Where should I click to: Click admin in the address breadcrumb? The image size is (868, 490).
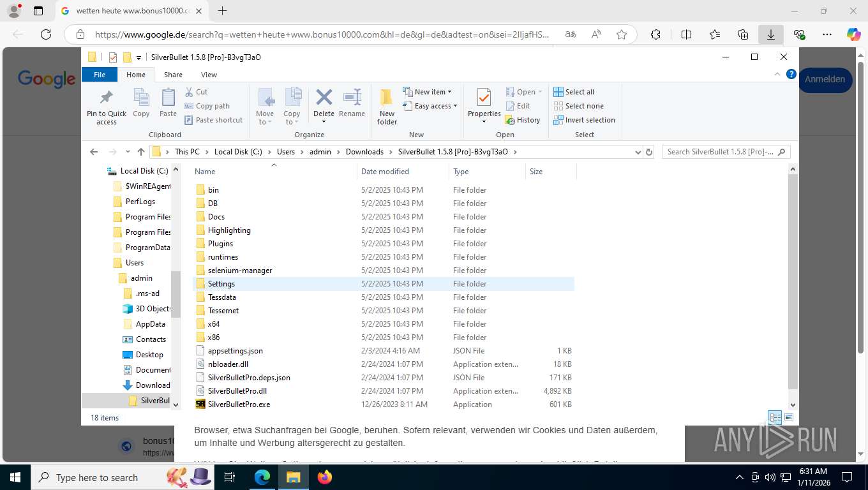[320, 152]
